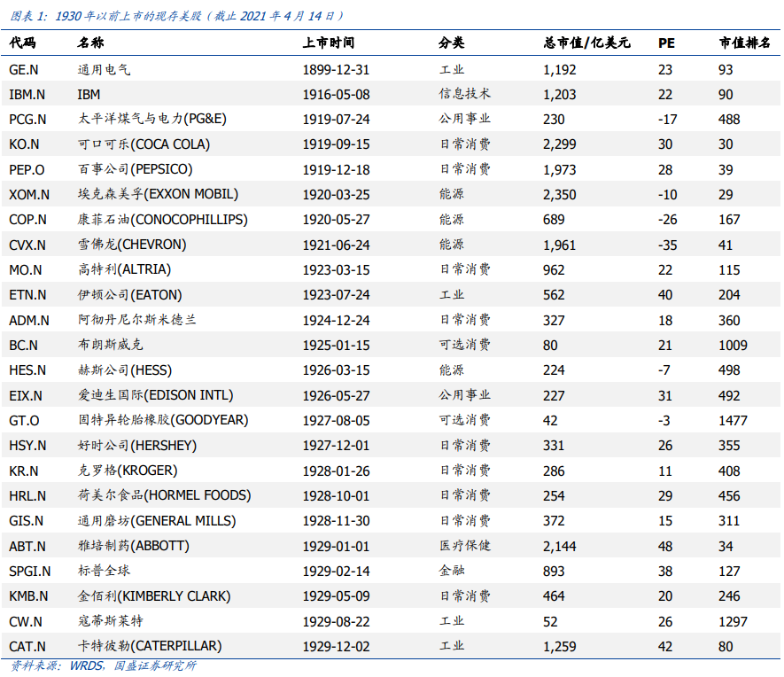Screen dimensions: 784x677
Task: Click the 上市时间 column header
Action: coord(329,43)
